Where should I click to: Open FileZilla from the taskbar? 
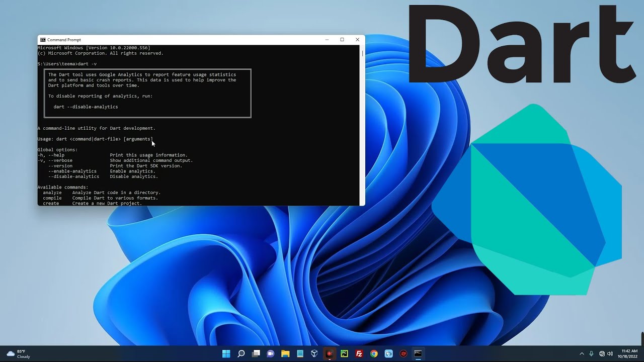[359, 353]
